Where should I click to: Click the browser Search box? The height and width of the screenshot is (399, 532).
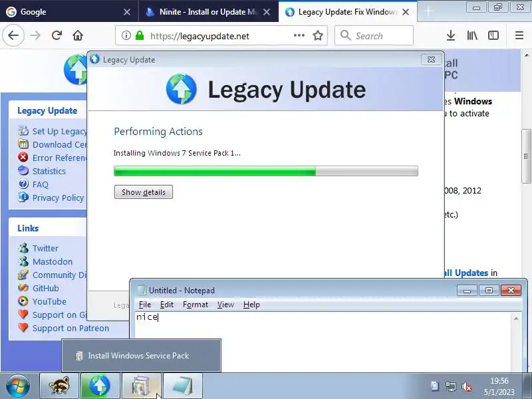coord(374,35)
